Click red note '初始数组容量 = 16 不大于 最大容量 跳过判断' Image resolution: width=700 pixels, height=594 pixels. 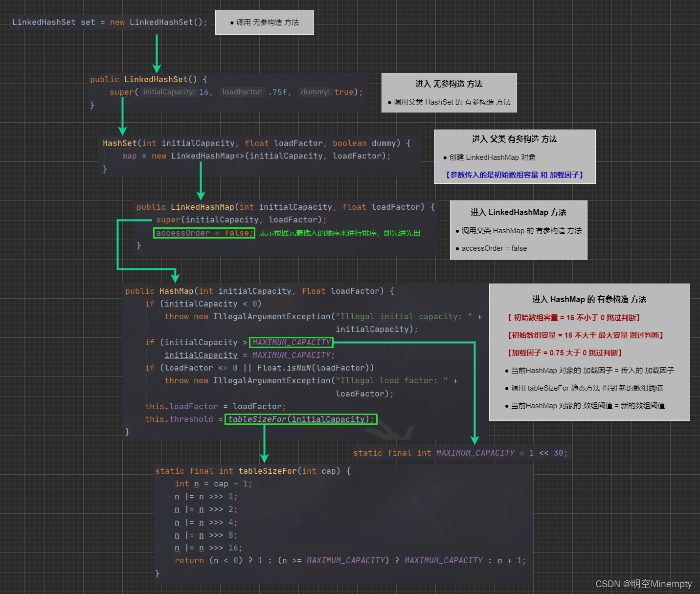586,335
